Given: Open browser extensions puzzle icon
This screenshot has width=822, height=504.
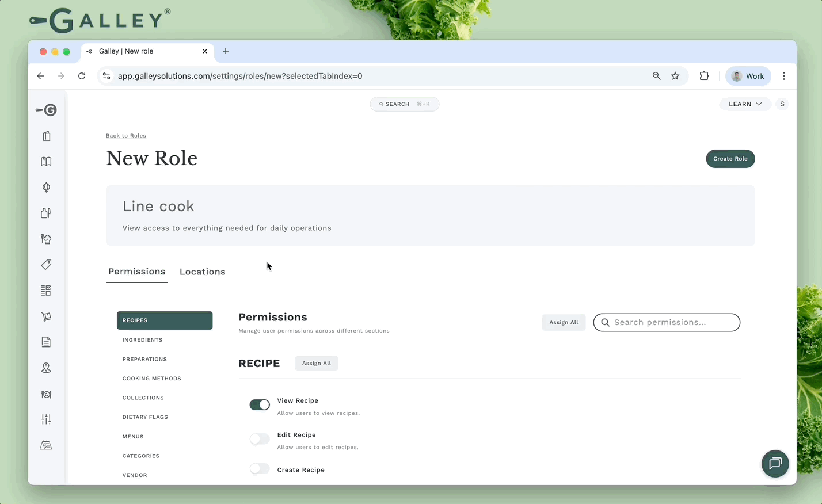Looking at the screenshot, I should click(x=704, y=76).
